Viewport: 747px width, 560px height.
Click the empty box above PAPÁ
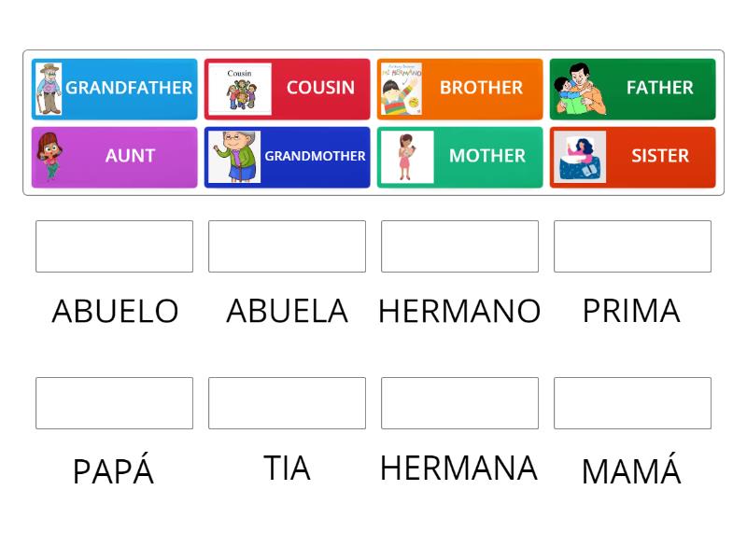tap(114, 403)
